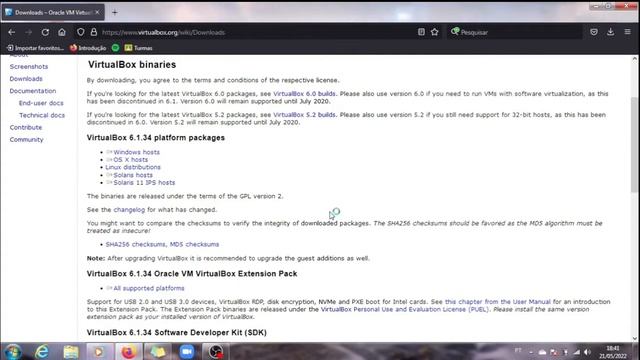The width and height of the screenshot is (640, 360).
Task: Open the green Spotify bookmark icon
Action: coord(116,48)
